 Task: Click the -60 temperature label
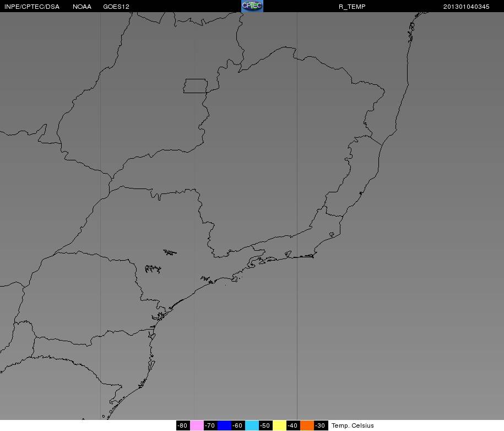click(x=237, y=425)
